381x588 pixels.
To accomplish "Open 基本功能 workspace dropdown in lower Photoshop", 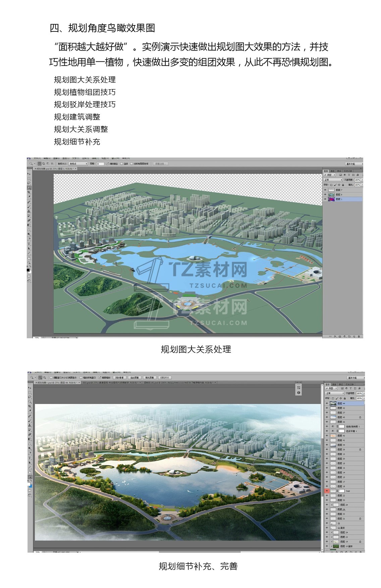I will coord(356,378).
